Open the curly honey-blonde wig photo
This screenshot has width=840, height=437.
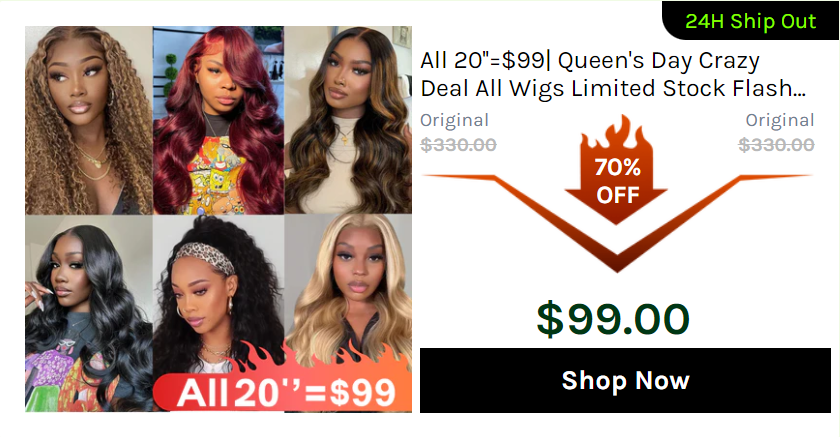coord(89,120)
